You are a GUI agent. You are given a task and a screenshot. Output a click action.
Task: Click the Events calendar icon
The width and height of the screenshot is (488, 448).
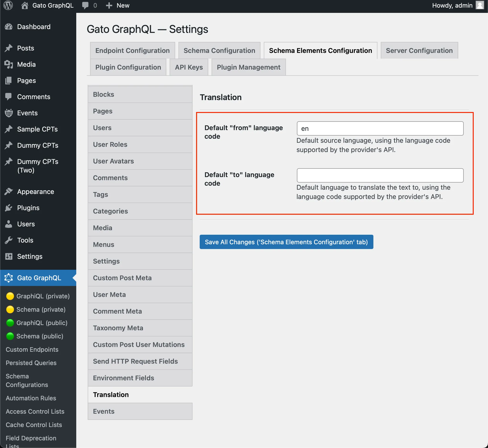9,113
